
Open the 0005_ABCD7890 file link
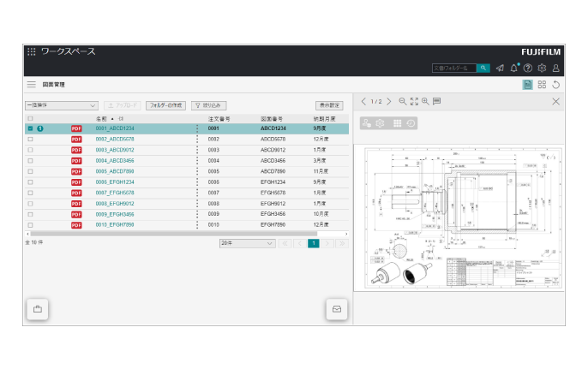115,171
